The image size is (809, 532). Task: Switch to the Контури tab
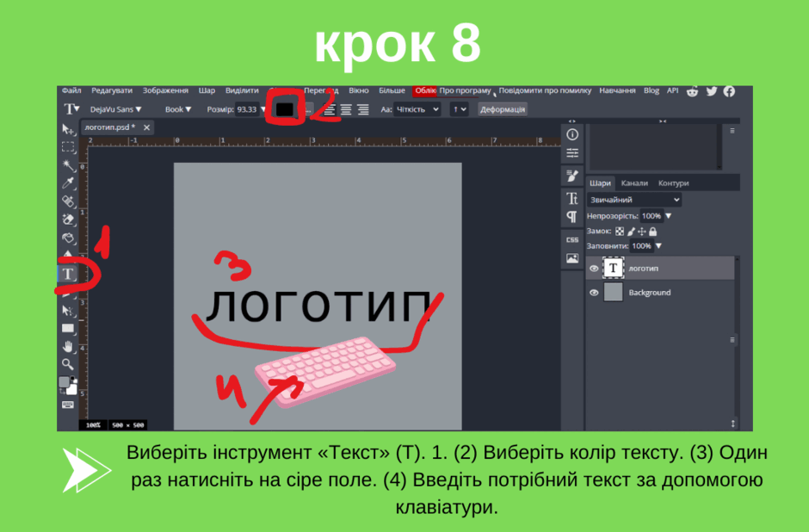coord(673,183)
